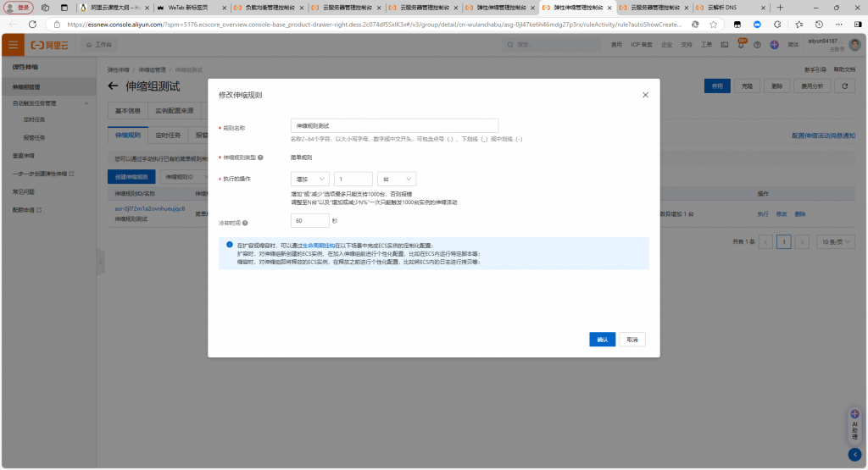This screenshot has width=868, height=470.
Task: Open the Aliyun hamburger menu icon
Action: [x=13, y=44]
